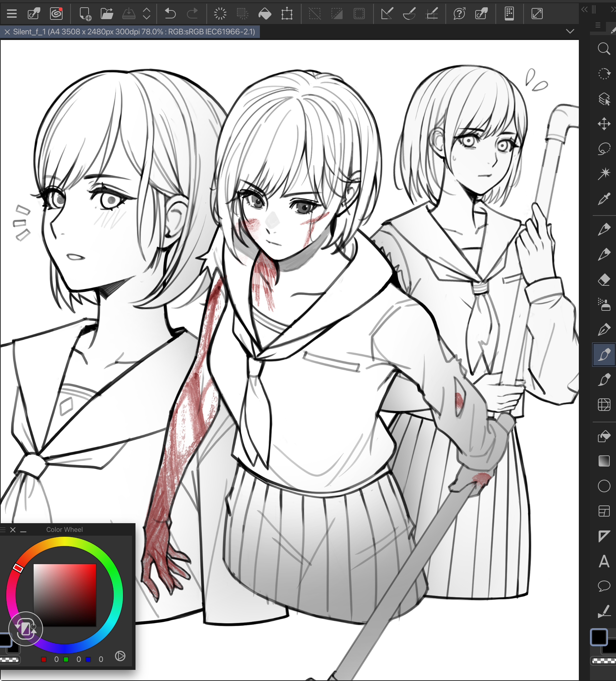
Task: Click the round color-space switch button
Action: point(25,629)
